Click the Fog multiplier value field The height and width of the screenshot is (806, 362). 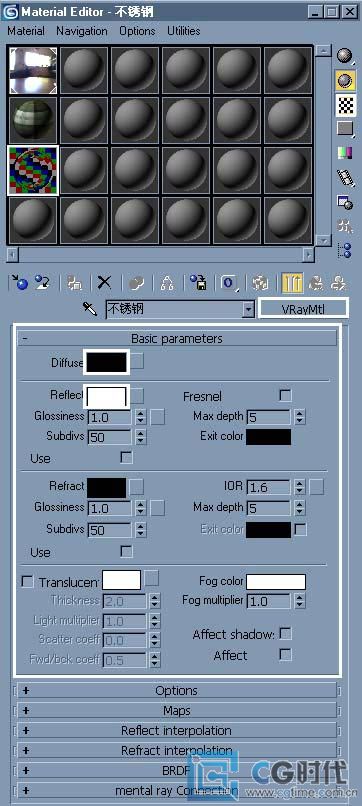268,601
